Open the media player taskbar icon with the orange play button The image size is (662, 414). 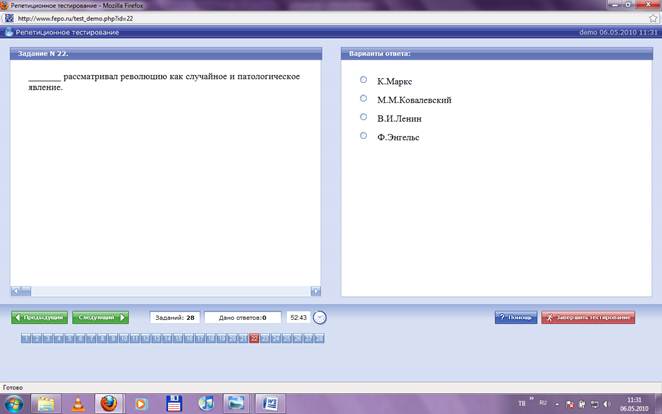click(141, 404)
